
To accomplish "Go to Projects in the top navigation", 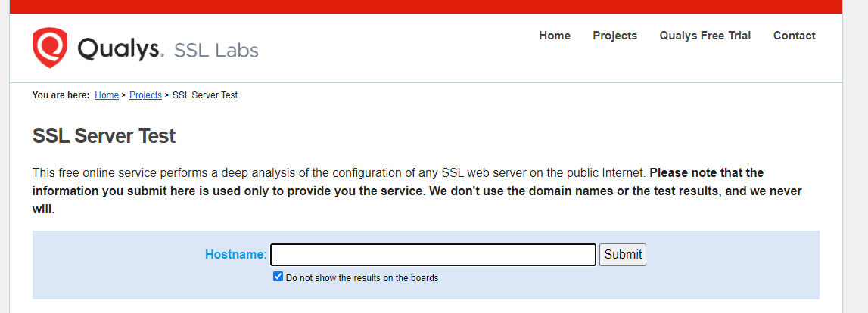I will tap(614, 36).
